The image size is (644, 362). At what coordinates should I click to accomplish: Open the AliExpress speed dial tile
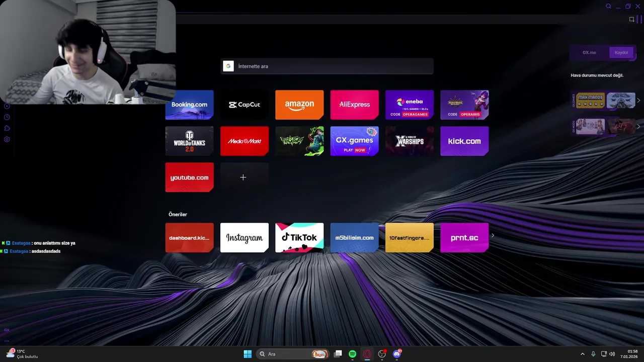[x=354, y=105]
